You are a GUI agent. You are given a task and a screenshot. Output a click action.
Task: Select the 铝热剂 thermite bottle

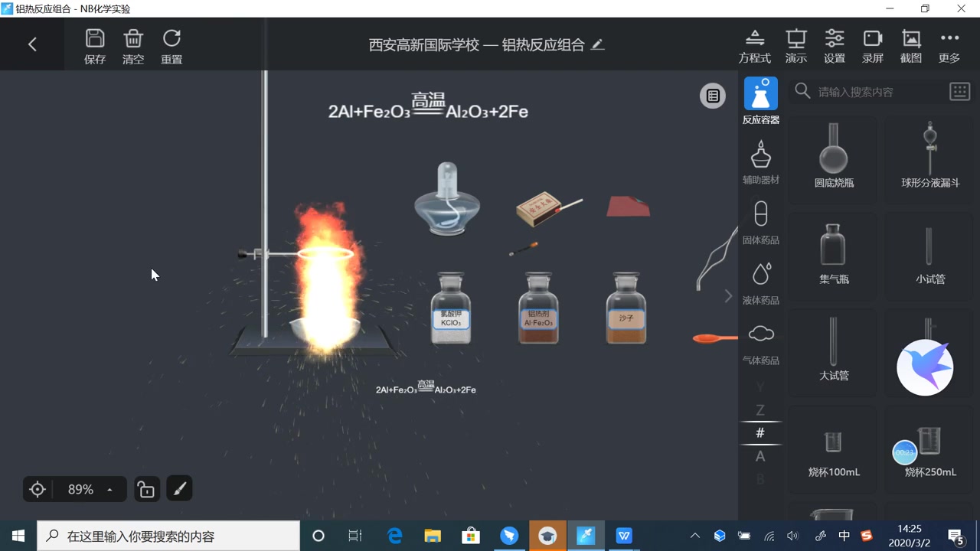click(x=538, y=308)
